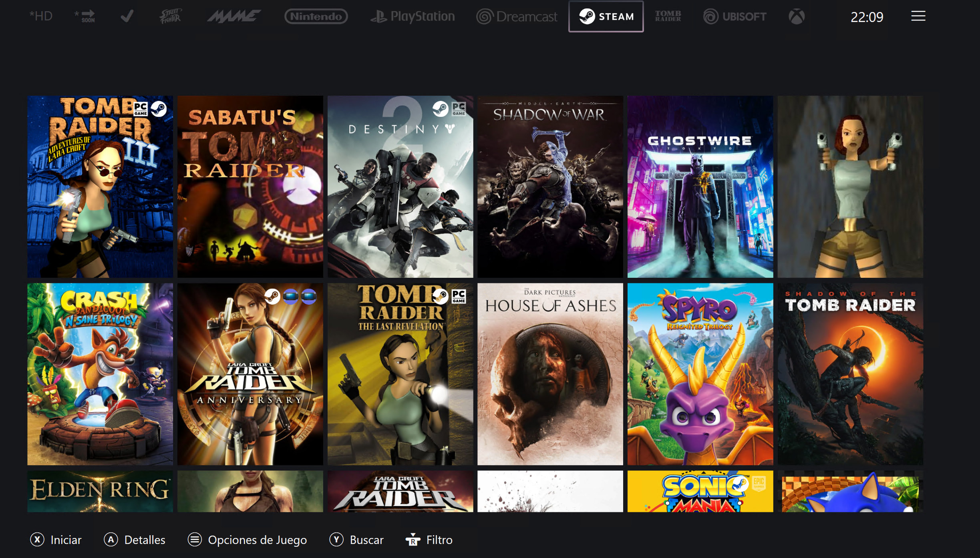Open the Filtro option
Screen dimensions: 980x558
pyautogui.click(x=439, y=540)
